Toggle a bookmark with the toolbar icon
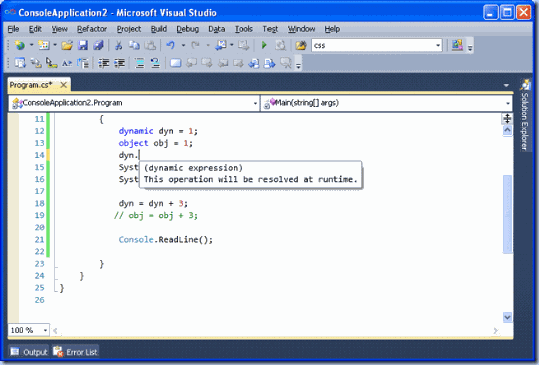This screenshot has width=539, height=365. [x=175, y=63]
